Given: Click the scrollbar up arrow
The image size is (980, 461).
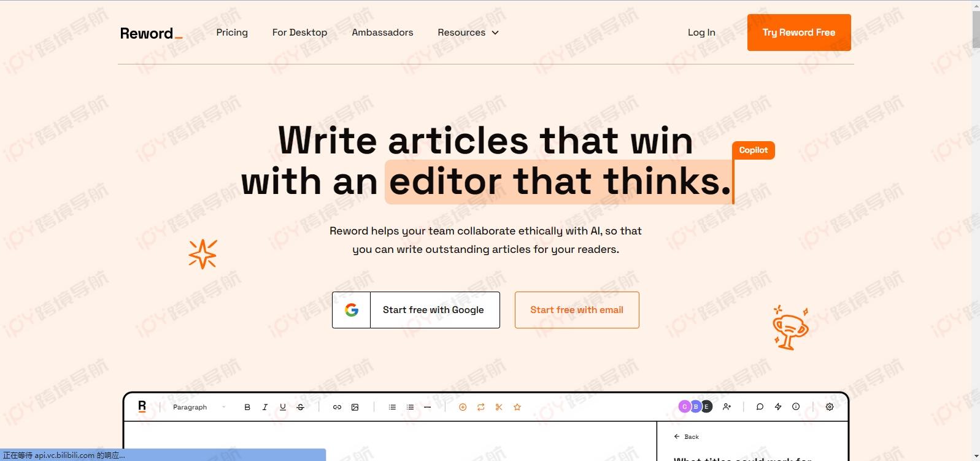Looking at the screenshot, I should tap(976, 5).
